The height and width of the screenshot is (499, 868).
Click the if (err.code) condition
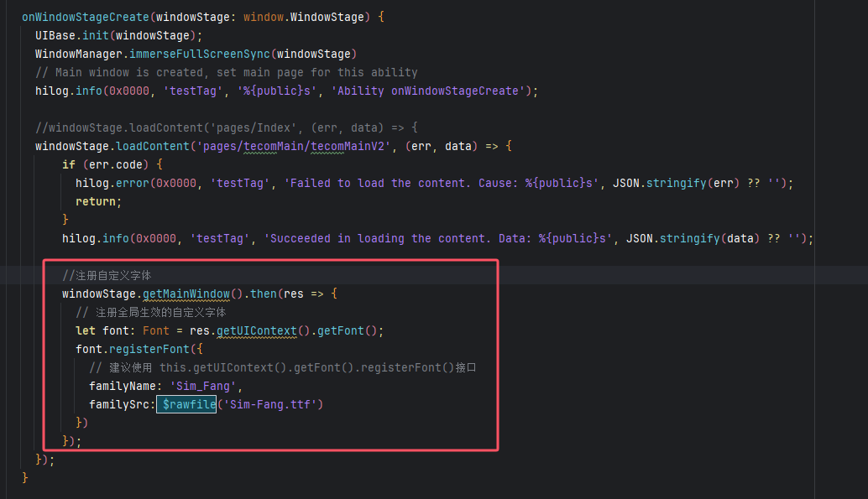pos(112,164)
